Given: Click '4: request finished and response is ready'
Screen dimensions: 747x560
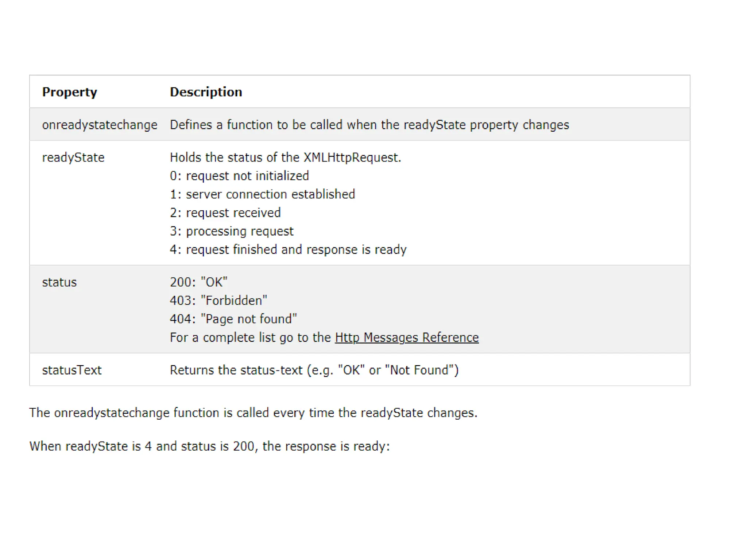Looking at the screenshot, I should click(x=288, y=249).
